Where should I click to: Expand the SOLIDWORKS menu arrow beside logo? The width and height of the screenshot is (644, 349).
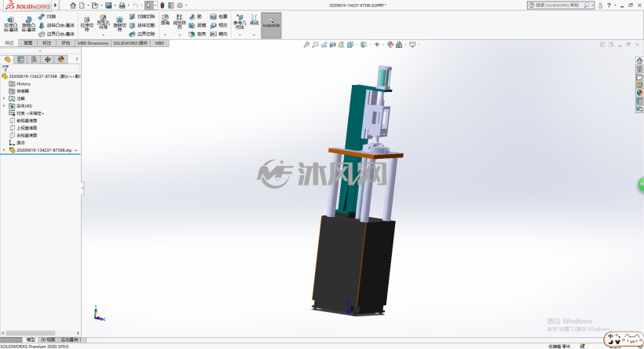pyautogui.click(x=56, y=6)
